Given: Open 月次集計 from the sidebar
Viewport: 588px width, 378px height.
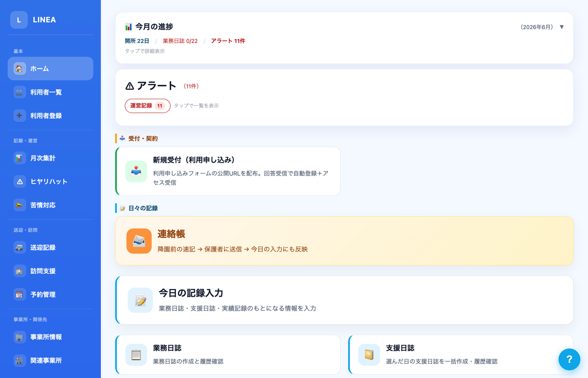Looking at the screenshot, I should coord(50,158).
